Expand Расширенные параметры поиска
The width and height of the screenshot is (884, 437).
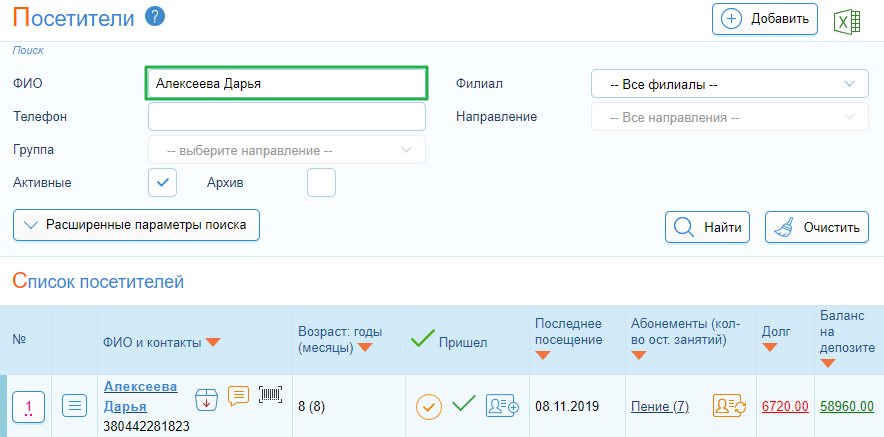pyautogui.click(x=136, y=225)
